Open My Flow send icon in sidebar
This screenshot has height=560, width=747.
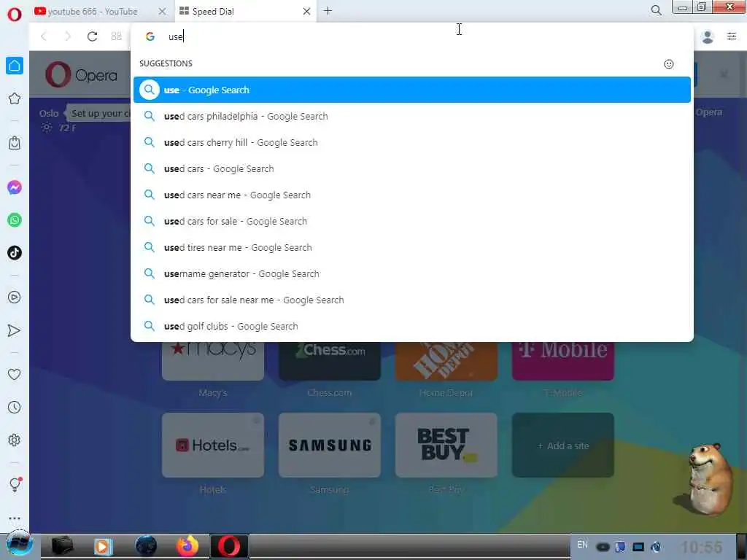(x=15, y=330)
